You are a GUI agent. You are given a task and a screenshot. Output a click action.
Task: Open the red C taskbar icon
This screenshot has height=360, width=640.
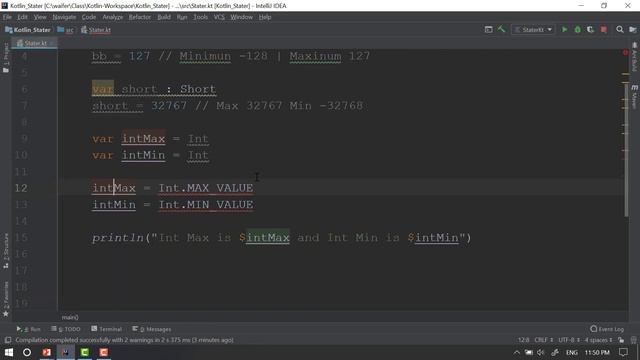104,352
